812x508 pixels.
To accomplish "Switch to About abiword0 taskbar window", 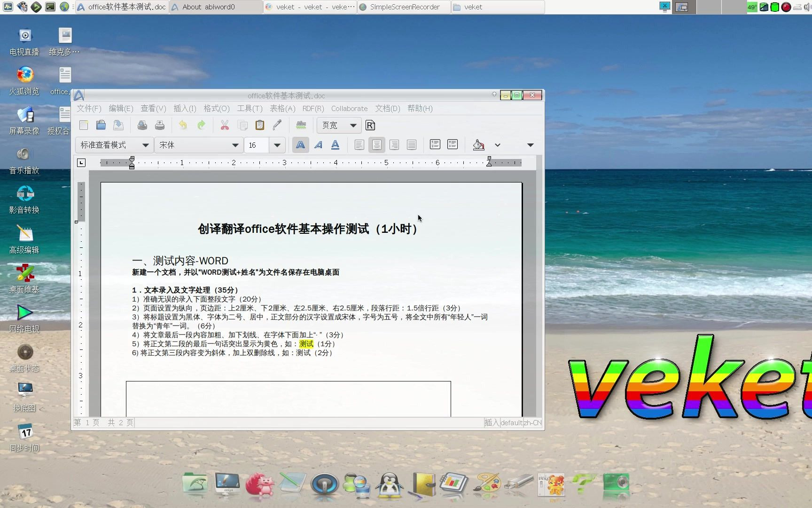I will [x=216, y=7].
